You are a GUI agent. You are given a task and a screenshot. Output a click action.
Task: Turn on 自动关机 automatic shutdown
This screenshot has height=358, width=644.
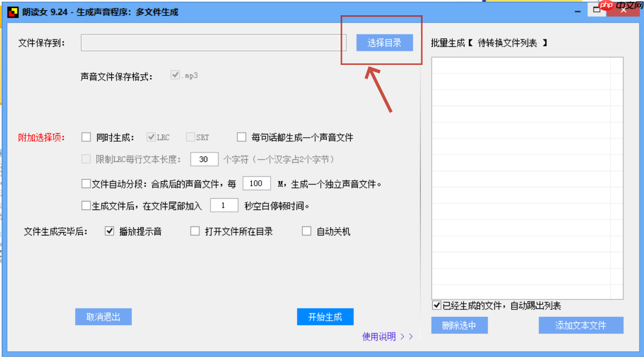306,230
